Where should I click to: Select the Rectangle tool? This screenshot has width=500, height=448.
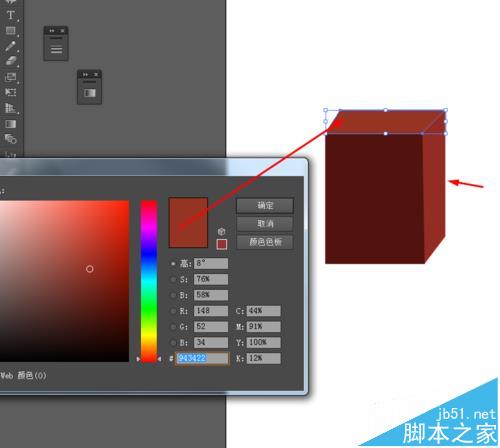tap(11, 31)
